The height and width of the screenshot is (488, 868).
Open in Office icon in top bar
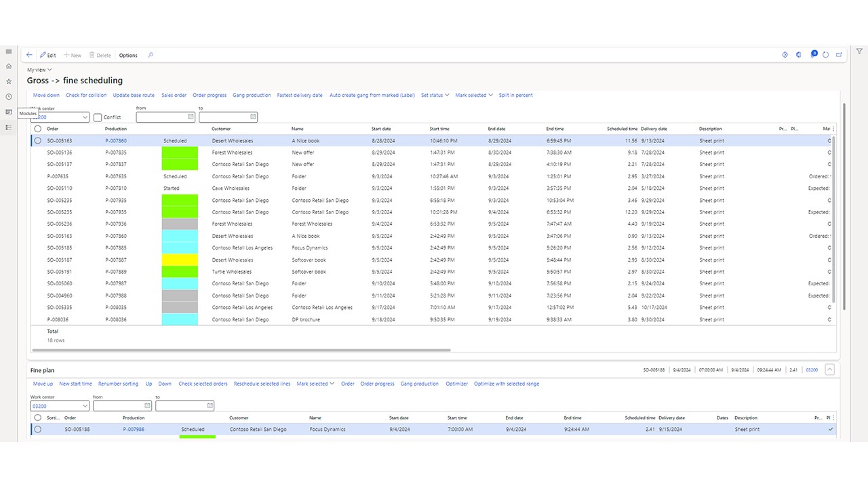(x=798, y=54)
